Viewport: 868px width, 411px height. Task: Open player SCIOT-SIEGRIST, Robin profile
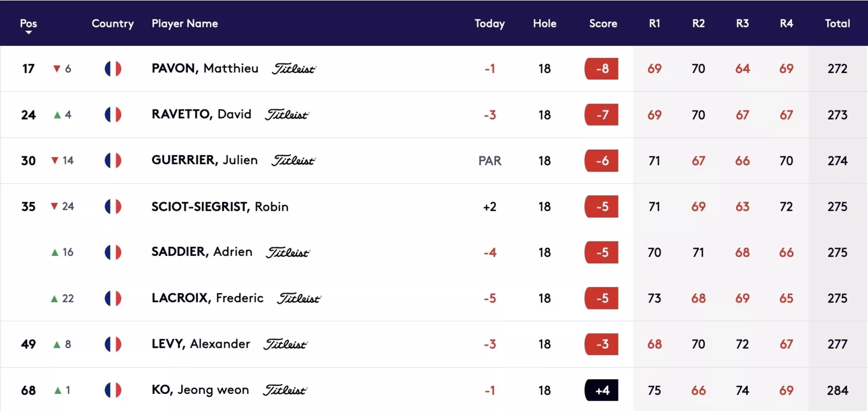[x=220, y=207]
